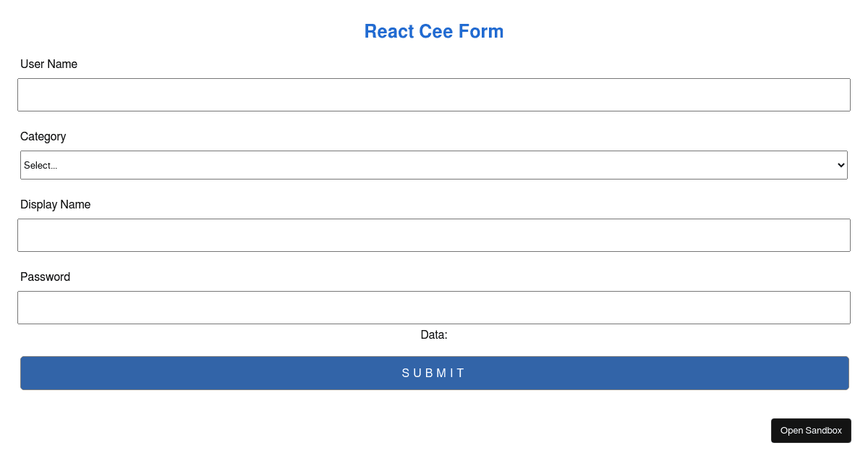Click the User Name label
This screenshot has width=868, height=456.
pos(48,64)
